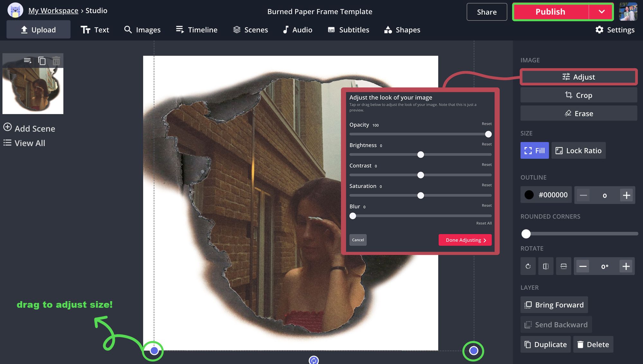Open the Subtitles menu
Screen dimensions: 643x364
tap(349, 30)
